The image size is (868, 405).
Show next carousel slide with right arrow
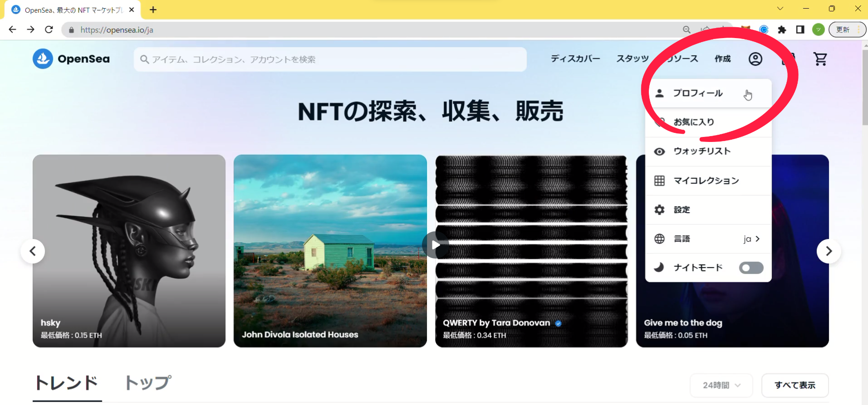tap(829, 251)
